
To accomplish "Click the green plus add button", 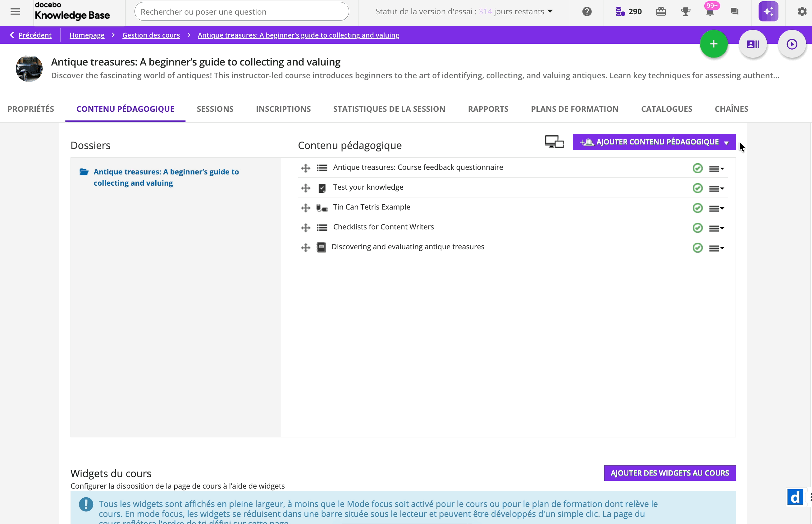I will 714,44.
